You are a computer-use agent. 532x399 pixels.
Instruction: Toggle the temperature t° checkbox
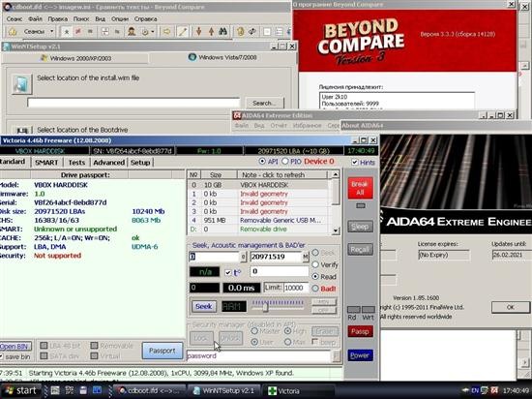(228, 272)
